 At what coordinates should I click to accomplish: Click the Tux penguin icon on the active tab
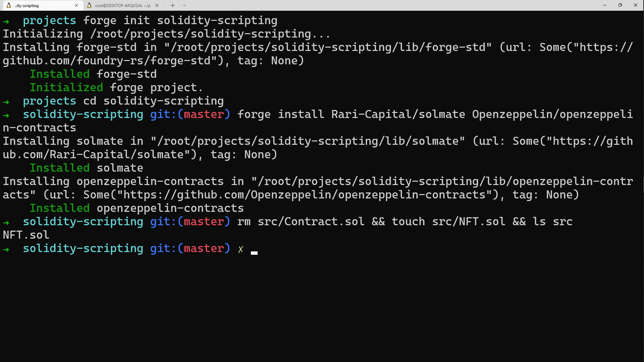[x=9, y=5]
